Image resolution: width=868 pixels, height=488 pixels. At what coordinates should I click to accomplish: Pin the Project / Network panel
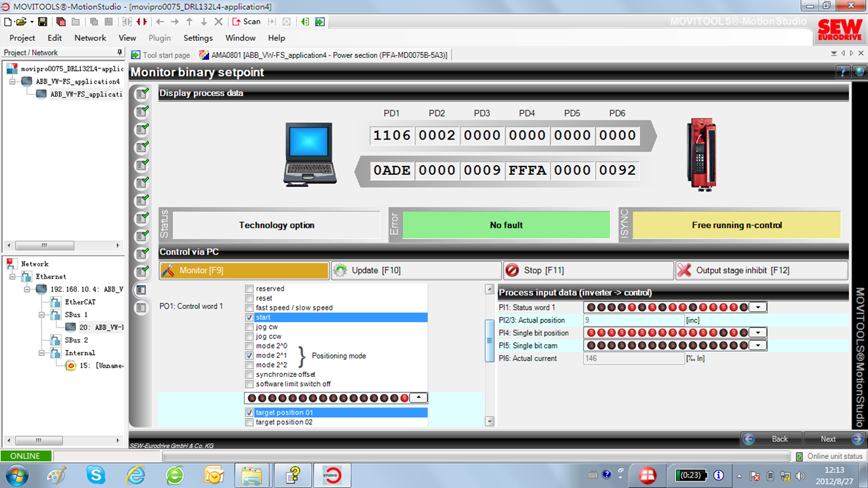[120, 53]
